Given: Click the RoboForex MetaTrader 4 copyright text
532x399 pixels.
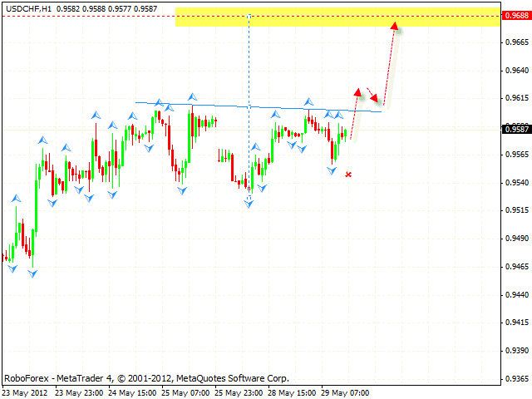Looking at the screenshot, I should coord(146,377).
